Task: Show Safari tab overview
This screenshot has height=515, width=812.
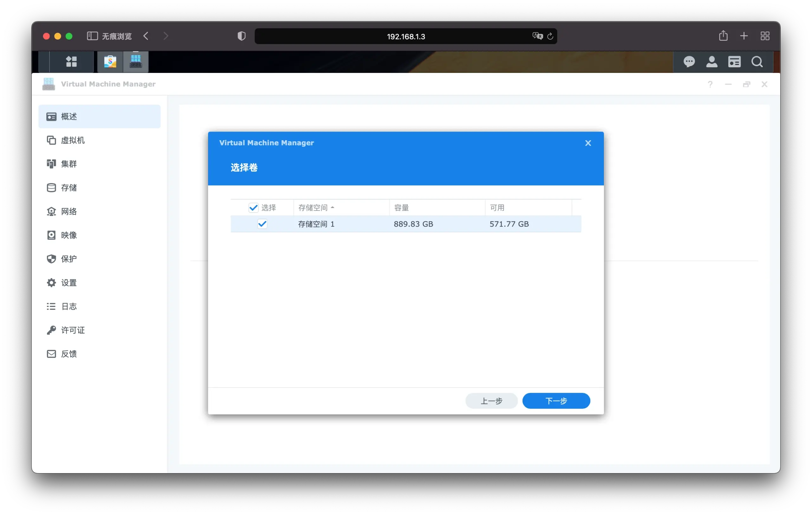Action: click(765, 36)
